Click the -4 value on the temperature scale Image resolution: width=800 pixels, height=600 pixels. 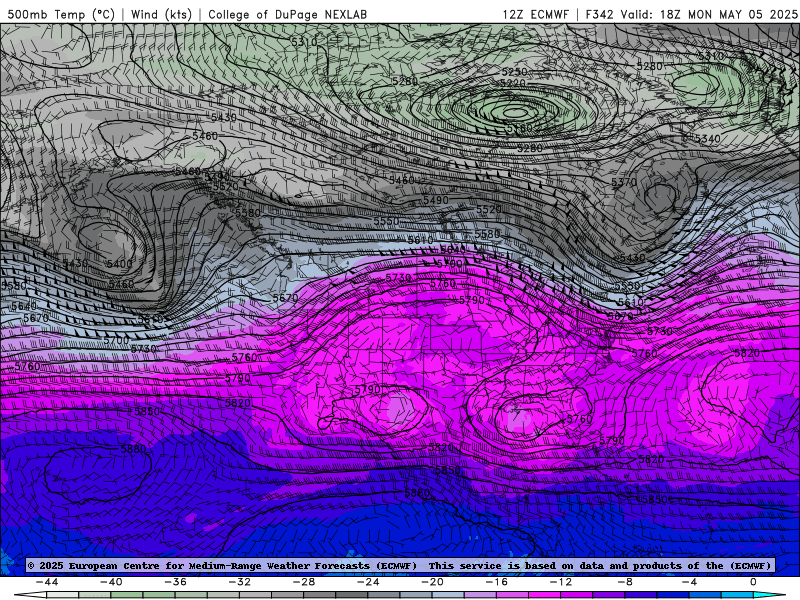[x=690, y=582]
